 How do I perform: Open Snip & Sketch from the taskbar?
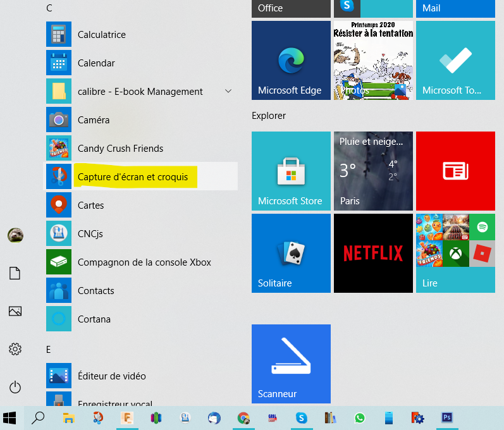point(98,418)
